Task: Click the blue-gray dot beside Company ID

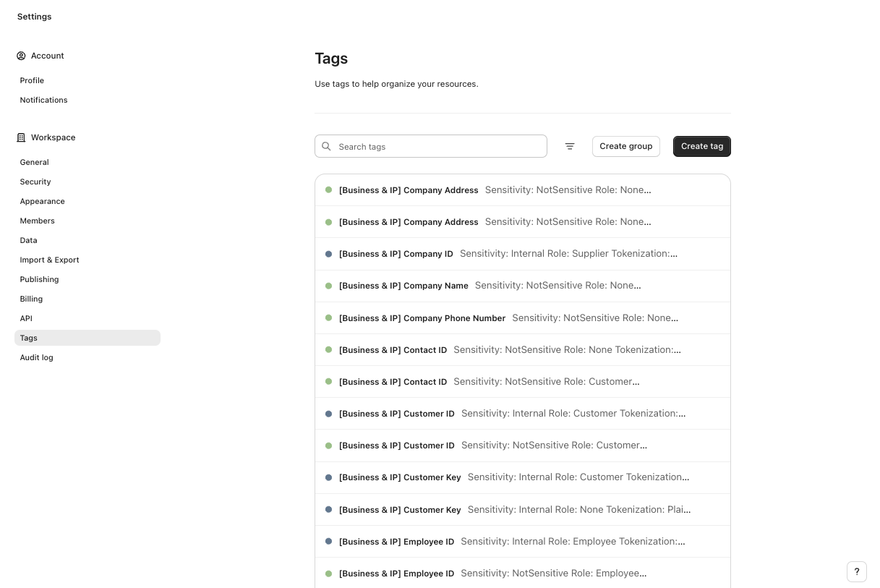Action: pos(328,254)
